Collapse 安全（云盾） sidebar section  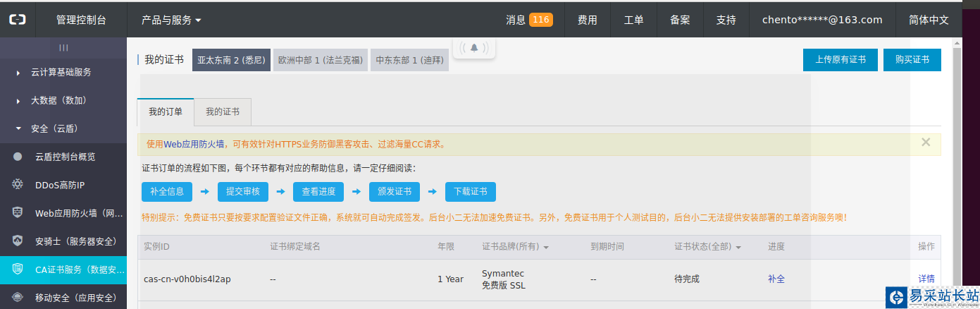[63, 128]
